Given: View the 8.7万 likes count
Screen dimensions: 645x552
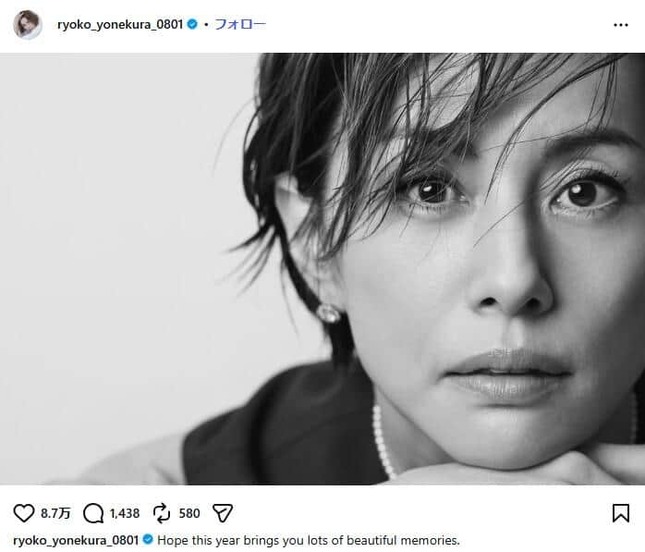Looking at the screenshot, I should [56, 513].
